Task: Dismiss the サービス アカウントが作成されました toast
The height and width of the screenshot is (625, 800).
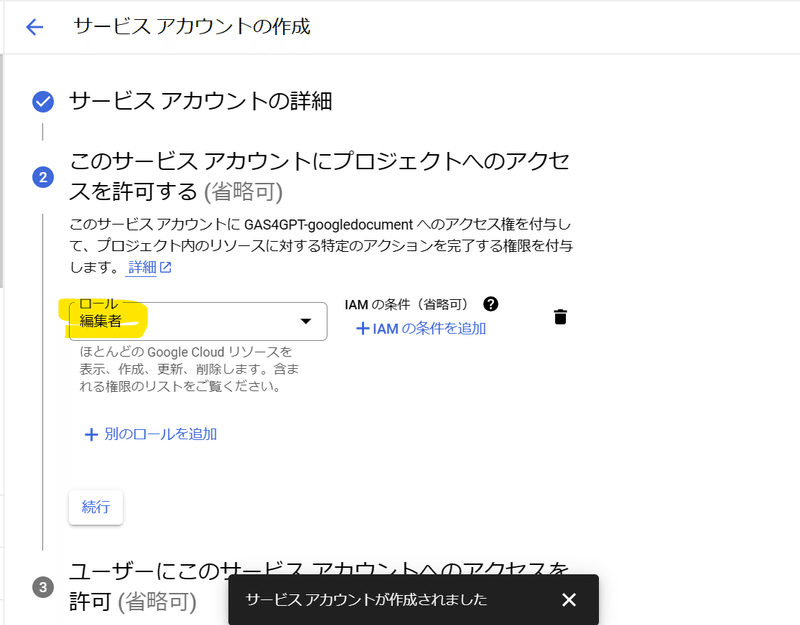Action: pyautogui.click(x=569, y=599)
